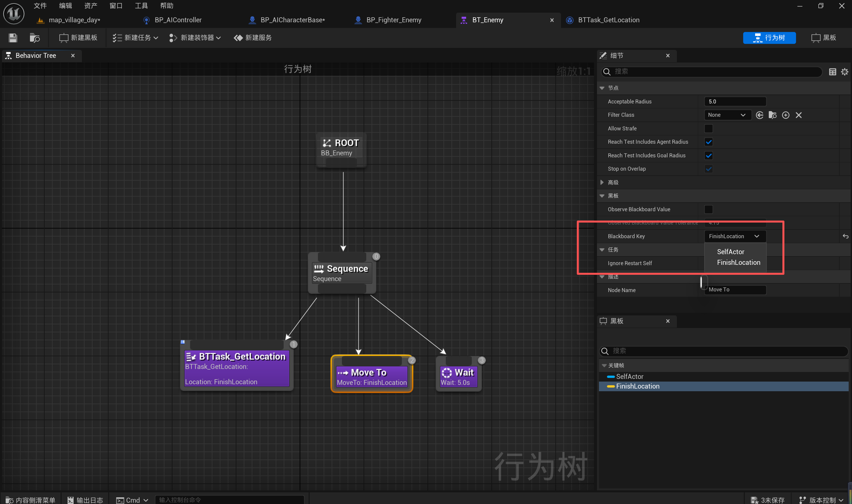The width and height of the screenshot is (852, 504).
Task: Click the plus icon next to Filter Class
Action: (x=785, y=115)
